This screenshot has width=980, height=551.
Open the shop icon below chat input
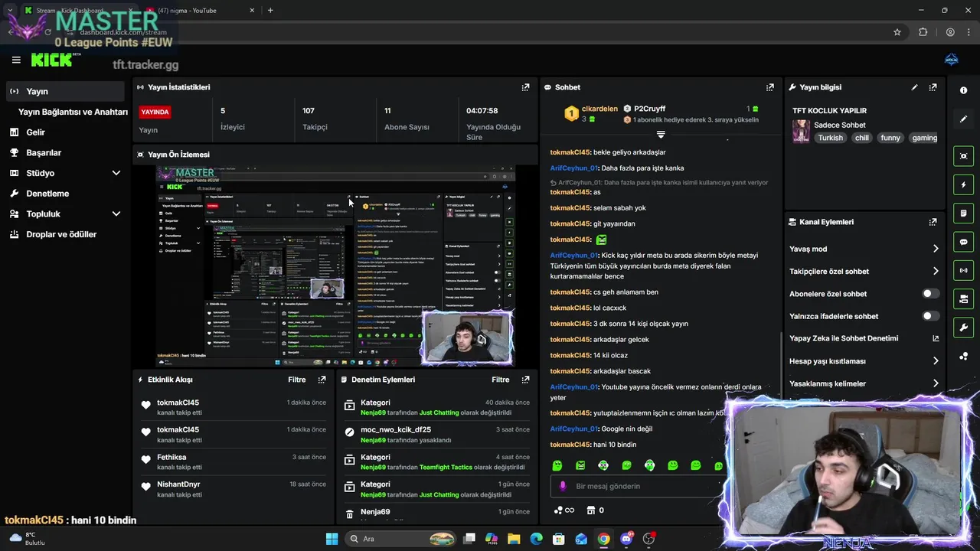tap(590, 510)
